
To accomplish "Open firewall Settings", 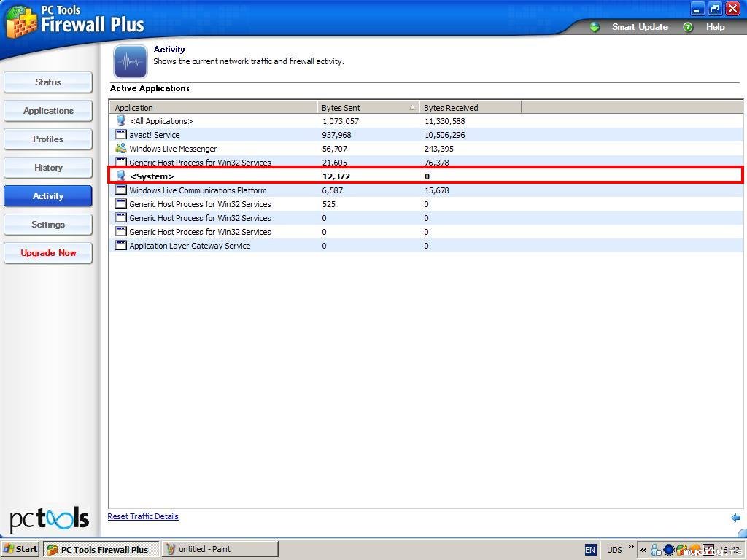I will (47, 225).
